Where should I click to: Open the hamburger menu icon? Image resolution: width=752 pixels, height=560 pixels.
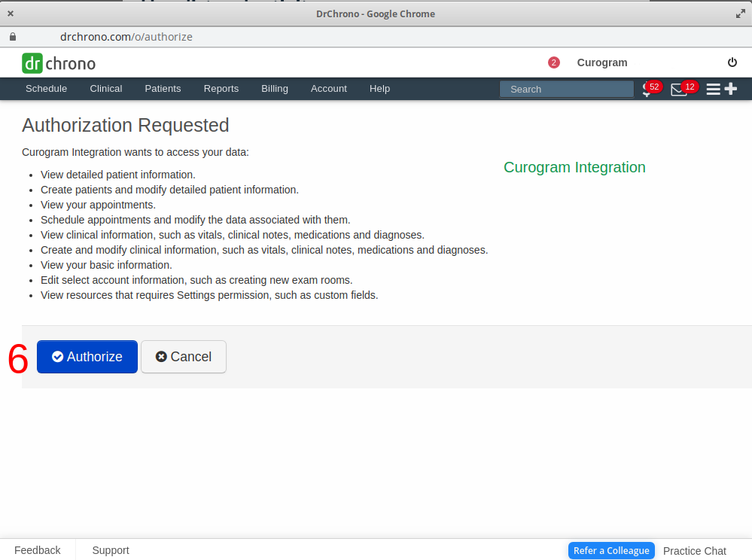pyautogui.click(x=713, y=89)
